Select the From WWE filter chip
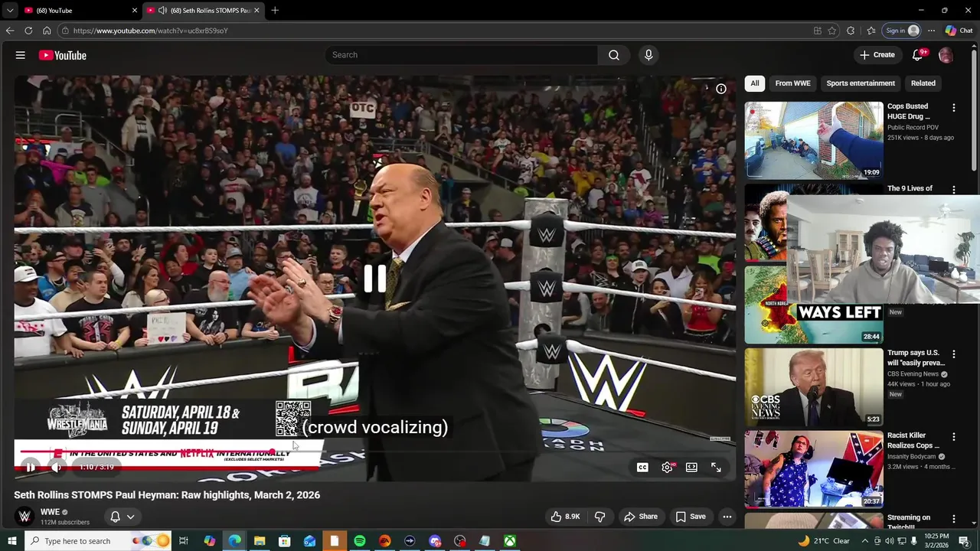 tap(792, 83)
